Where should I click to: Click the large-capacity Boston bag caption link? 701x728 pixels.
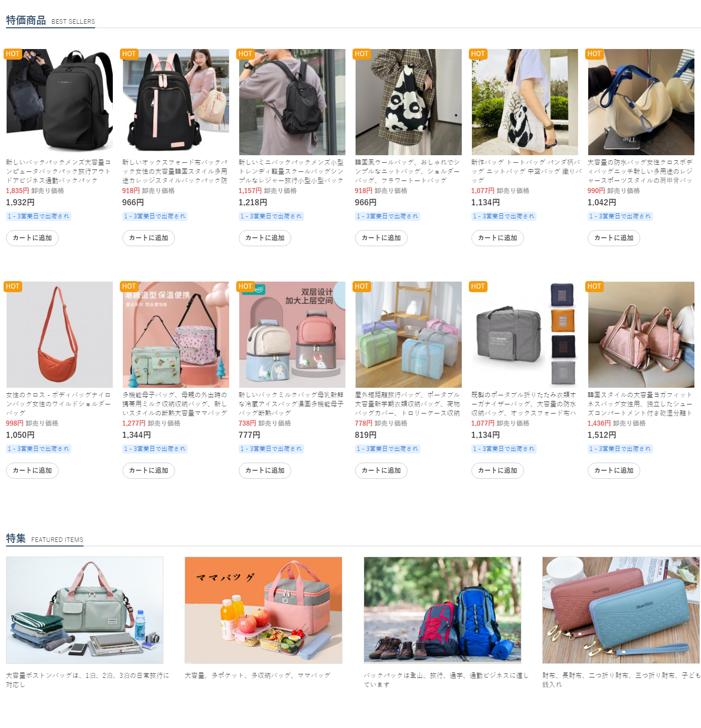pyautogui.click(x=87, y=680)
